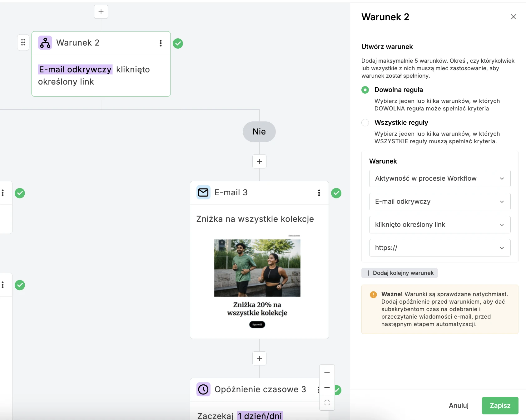Click the zoom in icon on the canvas
Viewport: 526px width, 420px height.
pos(327,372)
